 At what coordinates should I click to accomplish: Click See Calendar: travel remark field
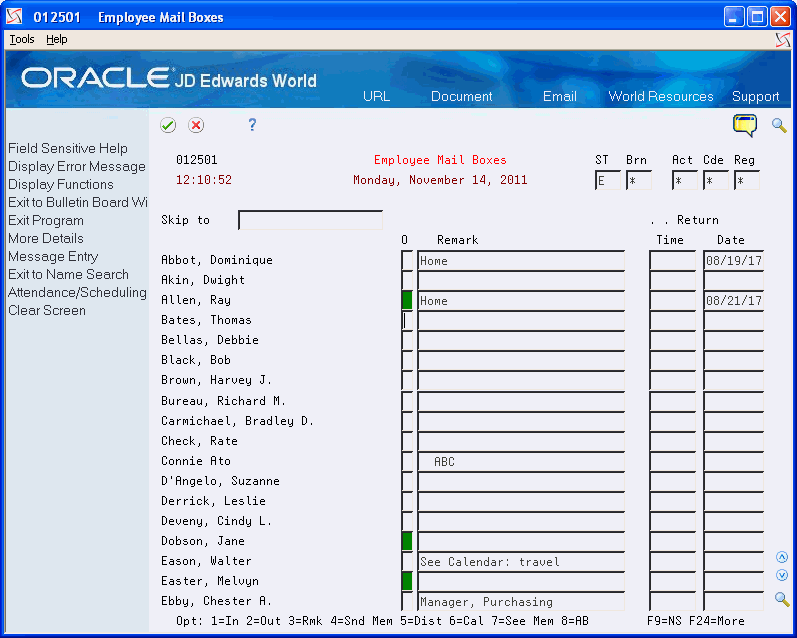[521, 561]
